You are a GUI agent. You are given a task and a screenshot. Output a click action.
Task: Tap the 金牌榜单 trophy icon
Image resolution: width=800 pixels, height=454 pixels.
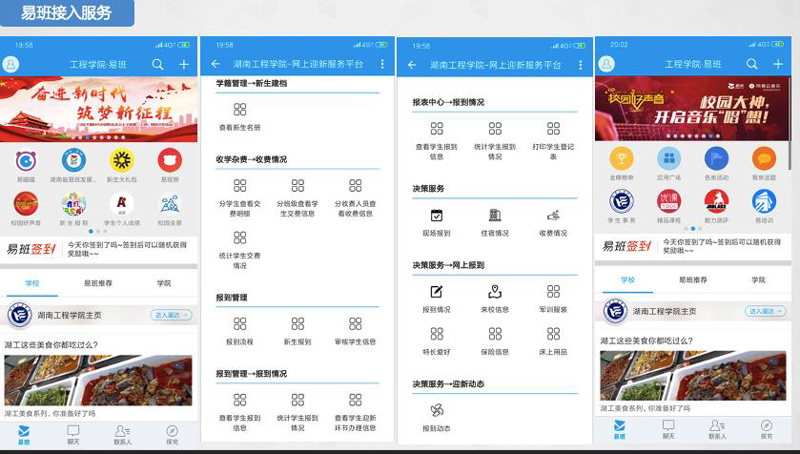tap(621, 159)
